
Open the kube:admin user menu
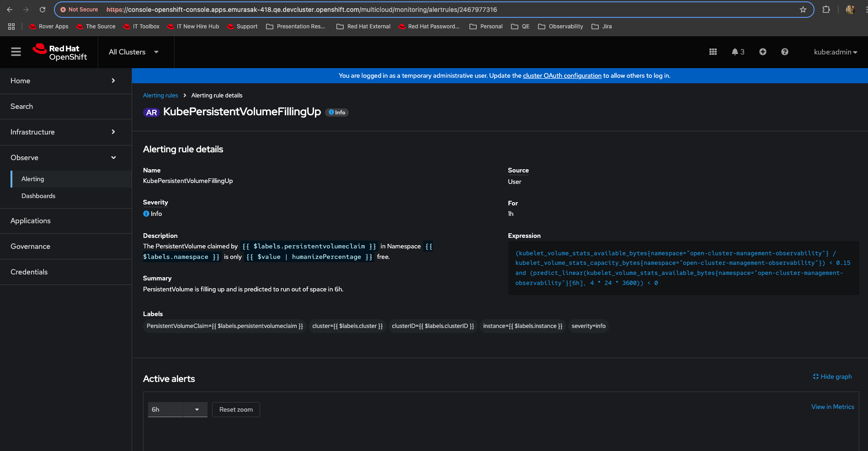tap(836, 52)
